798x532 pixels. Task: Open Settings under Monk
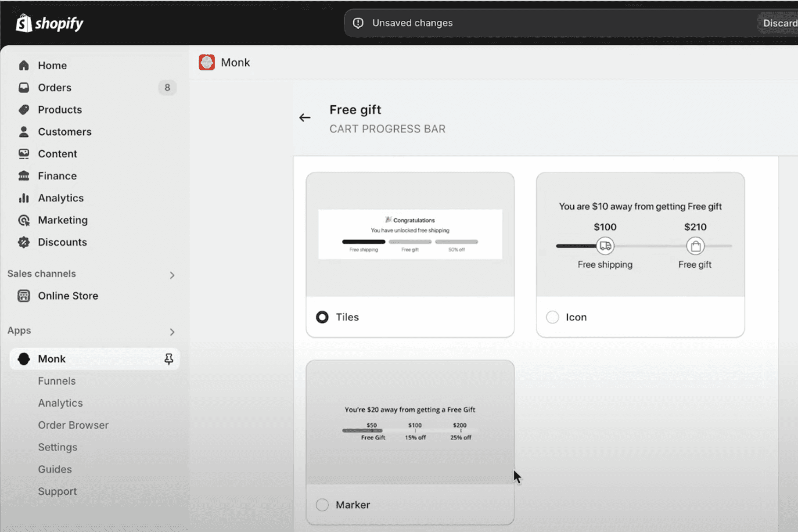58,447
